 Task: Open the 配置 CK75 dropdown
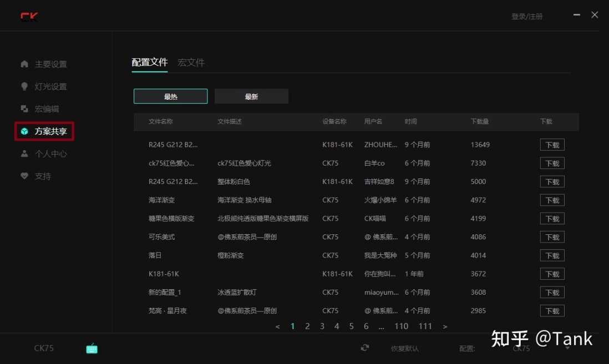pos(542,348)
